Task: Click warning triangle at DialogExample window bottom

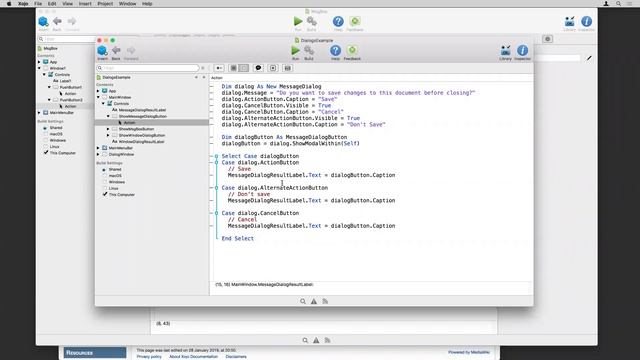Action: [x=314, y=301]
